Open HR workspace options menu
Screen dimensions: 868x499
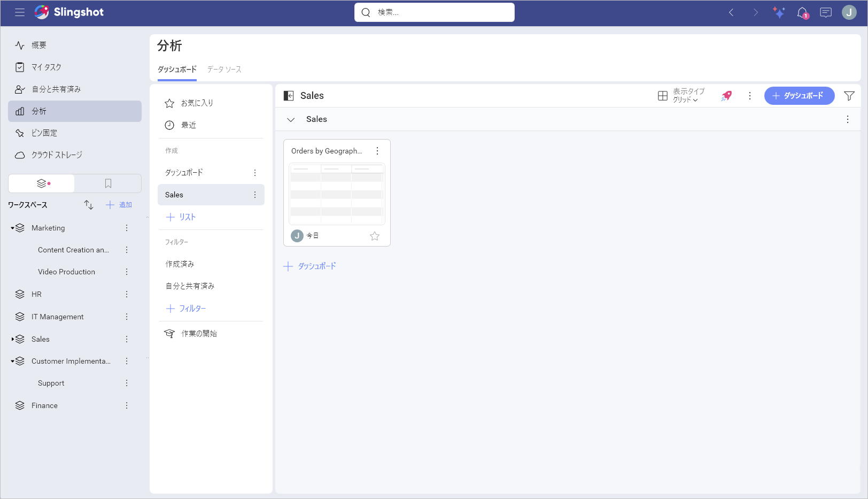(x=127, y=294)
